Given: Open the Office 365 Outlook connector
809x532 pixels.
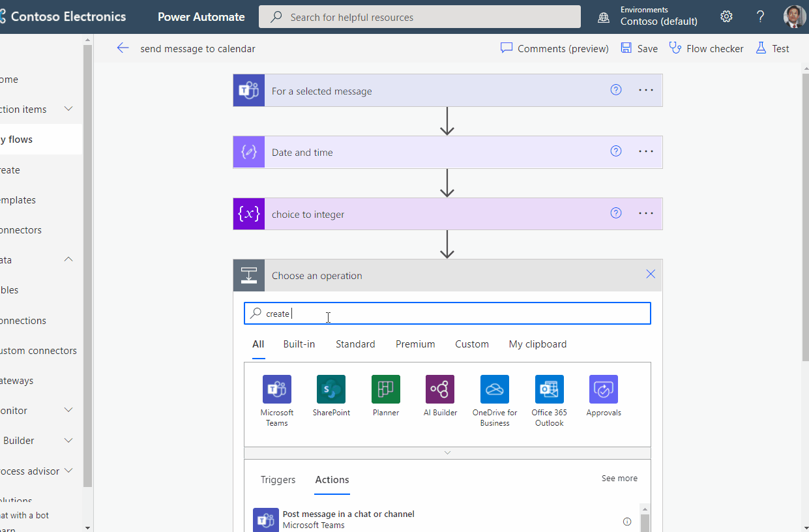Looking at the screenshot, I should tap(550, 389).
